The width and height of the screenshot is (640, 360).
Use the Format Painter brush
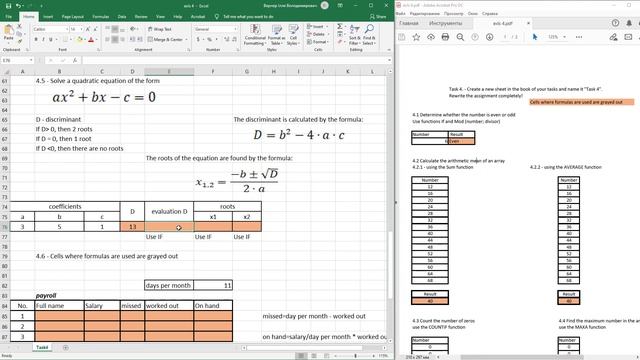[x=19, y=40]
